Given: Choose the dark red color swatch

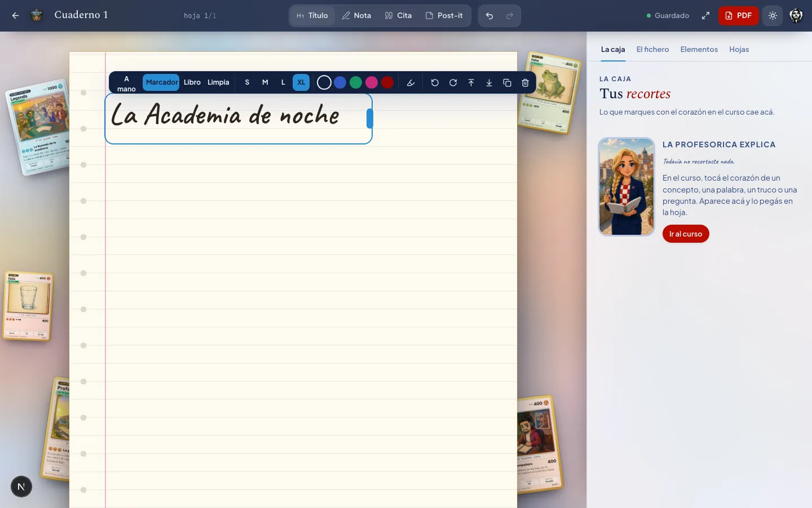Looking at the screenshot, I should click(387, 83).
